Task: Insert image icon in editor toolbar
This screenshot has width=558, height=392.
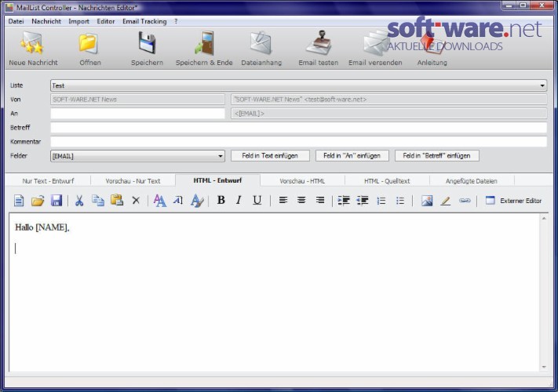Action: click(x=427, y=201)
